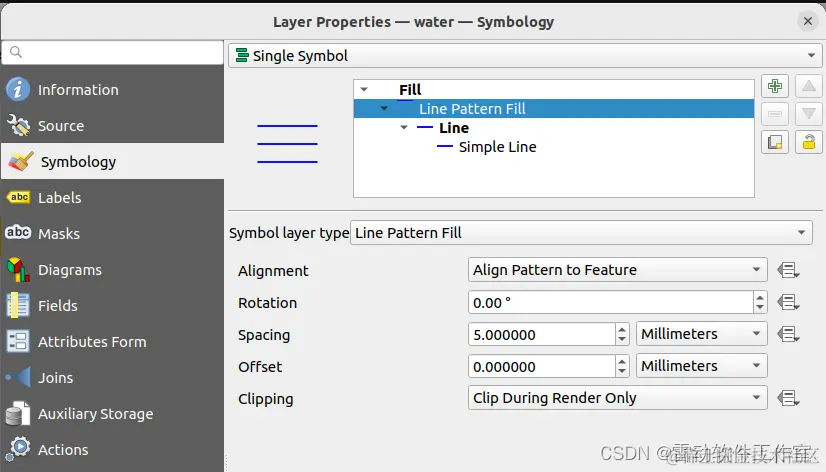This screenshot has height=472, width=826.
Task: Decrease Spacing with the down arrow
Action: pos(622,339)
